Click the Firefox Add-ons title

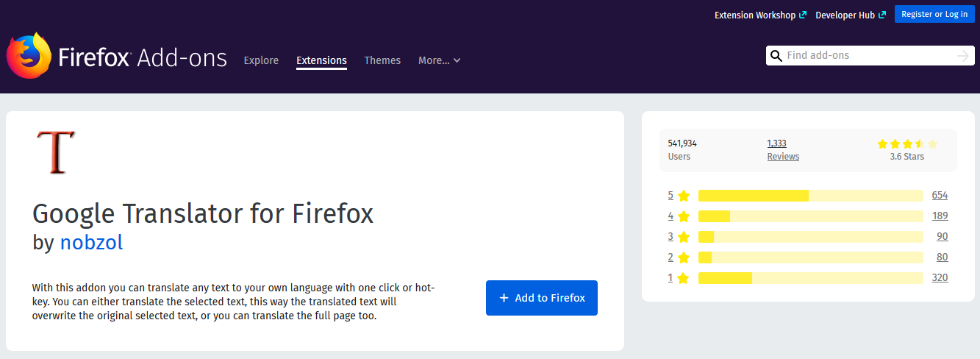pyautogui.click(x=143, y=57)
